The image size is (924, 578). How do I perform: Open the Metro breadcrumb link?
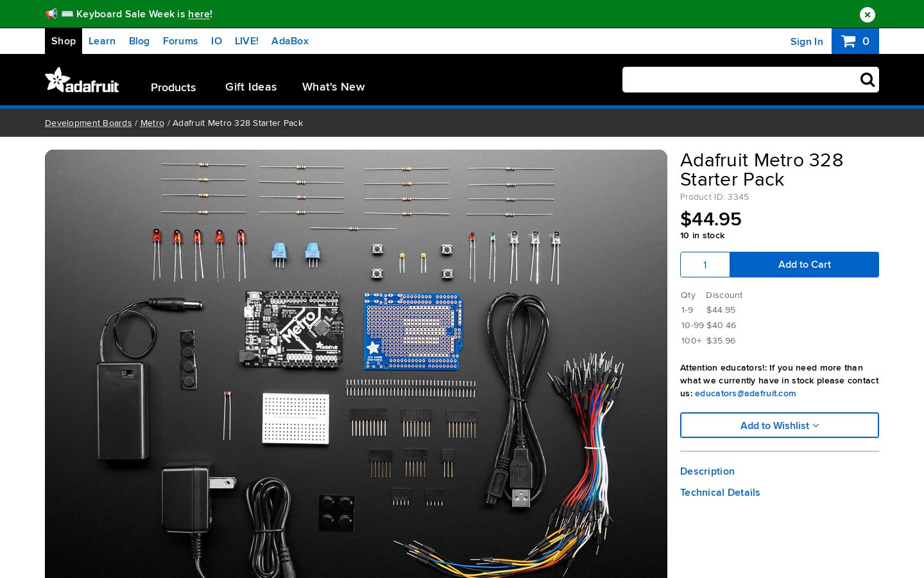(x=152, y=123)
